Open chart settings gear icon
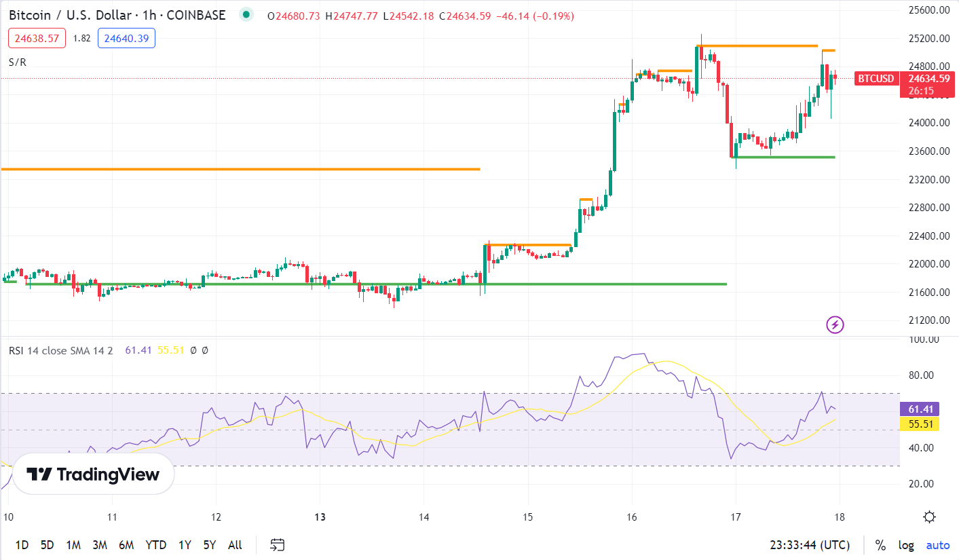959x560 pixels. pos(930,517)
